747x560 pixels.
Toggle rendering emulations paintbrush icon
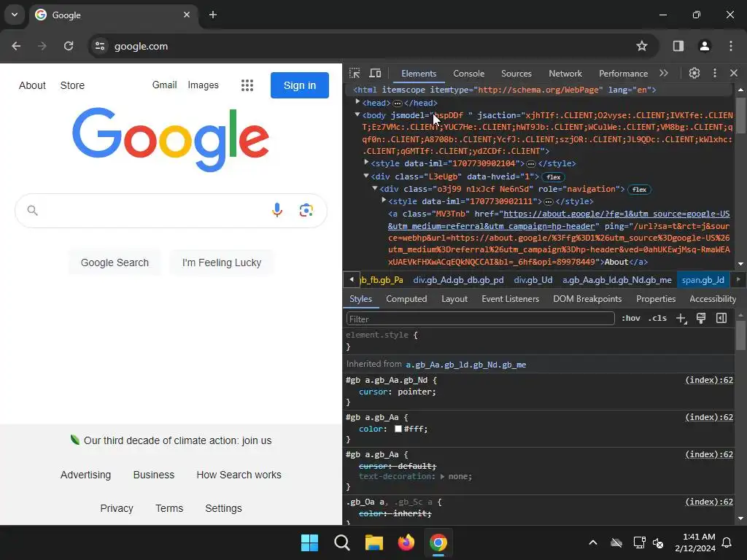[701, 319]
